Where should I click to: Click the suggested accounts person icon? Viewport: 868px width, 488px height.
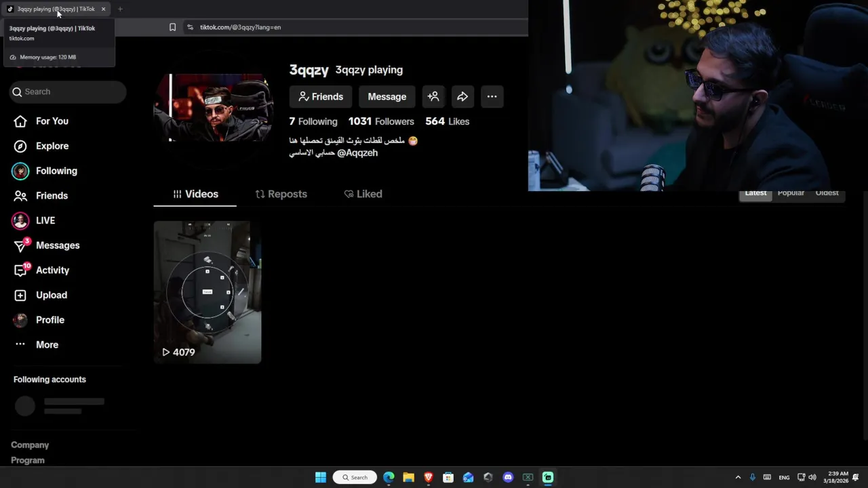[x=433, y=97]
